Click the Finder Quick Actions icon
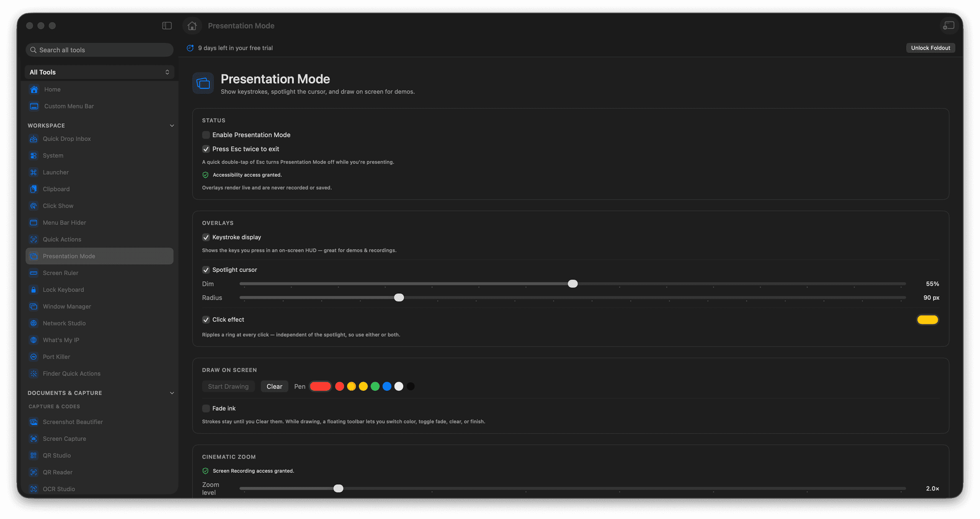Viewport: 980px width, 519px height. [x=34, y=374]
